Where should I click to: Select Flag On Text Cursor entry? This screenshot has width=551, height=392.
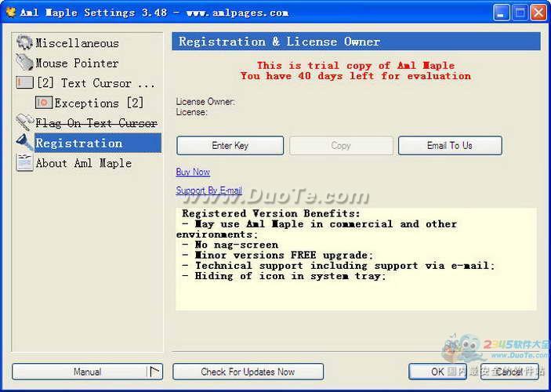tap(96, 123)
